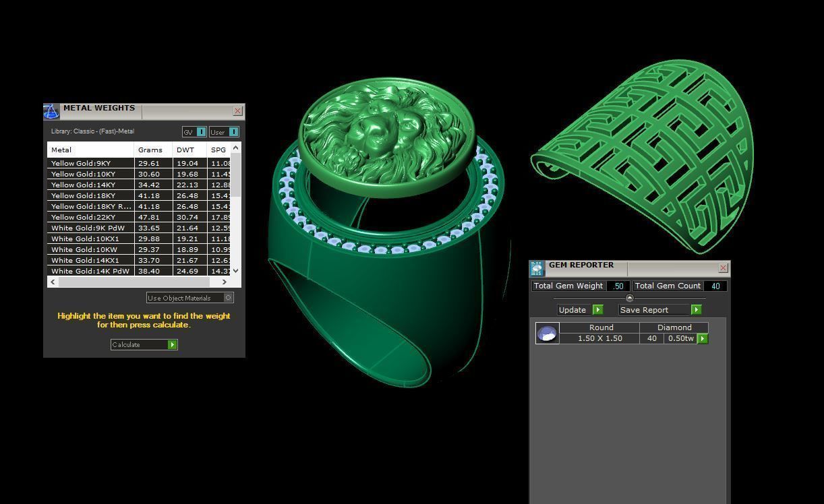Click the green arrow next to Save Report
The image size is (824, 504).
(696, 310)
